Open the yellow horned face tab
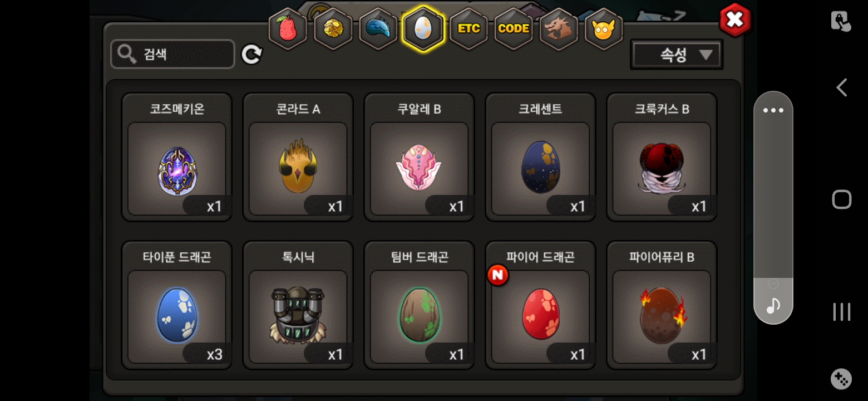The width and height of the screenshot is (868, 401). pyautogui.click(x=604, y=29)
